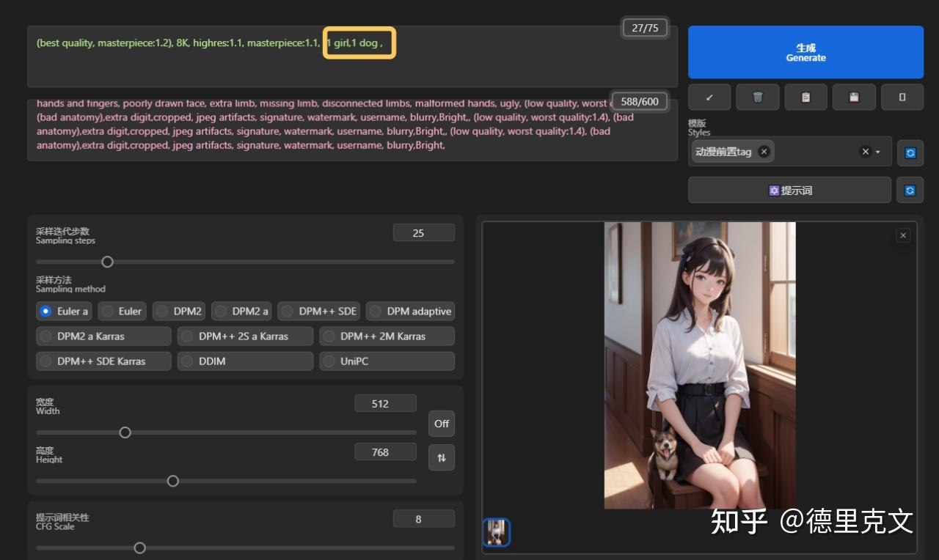The width and height of the screenshot is (939, 560).
Task: Close the image preview with the X
Action: coord(902,235)
